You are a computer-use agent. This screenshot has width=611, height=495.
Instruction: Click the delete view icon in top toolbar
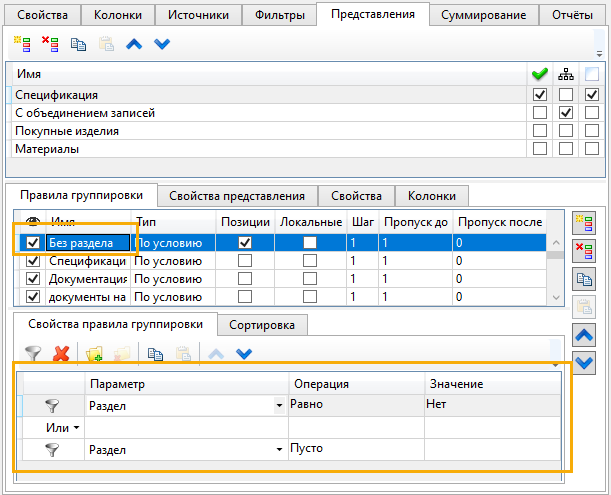coord(51,45)
